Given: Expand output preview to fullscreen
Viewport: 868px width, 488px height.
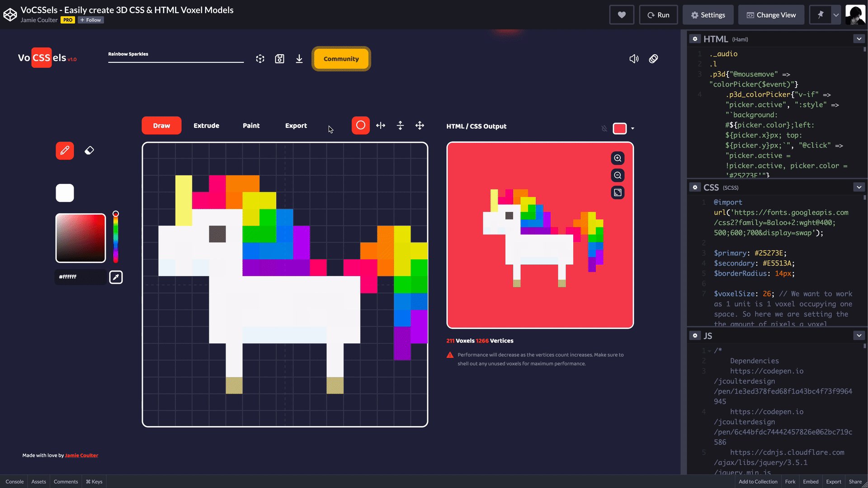Looking at the screenshot, I should click(x=618, y=192).
